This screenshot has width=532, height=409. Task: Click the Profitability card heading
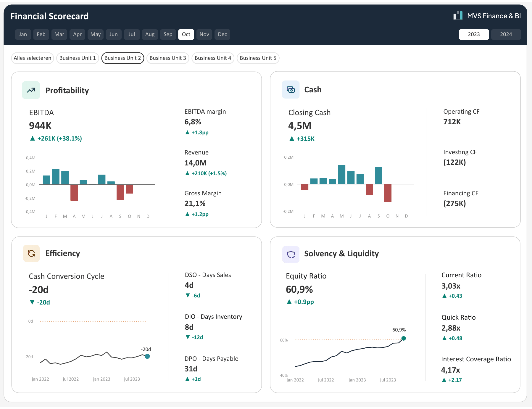coord(67,91)
